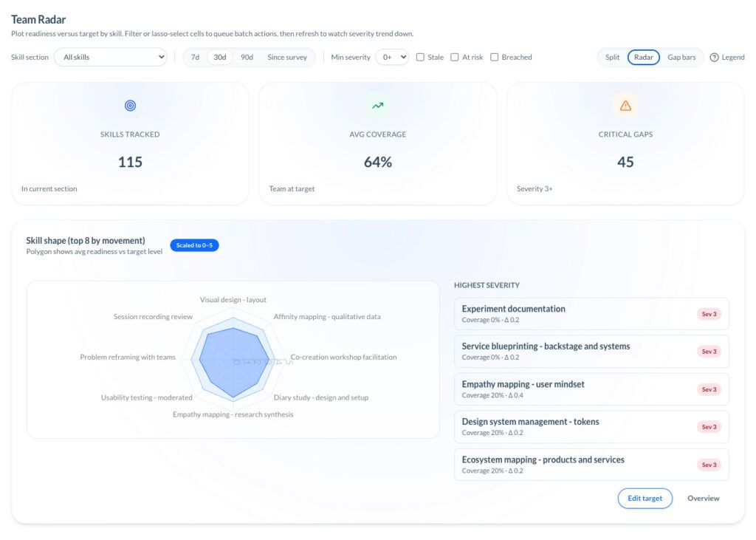Open the Legend help icon

[714, 58]
